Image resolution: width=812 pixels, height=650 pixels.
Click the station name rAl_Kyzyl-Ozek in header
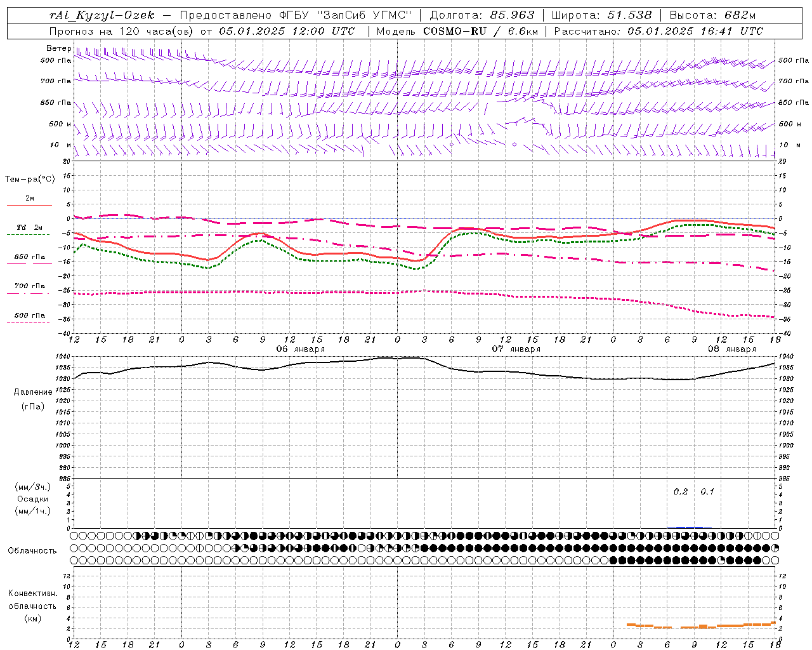[101, 15]
